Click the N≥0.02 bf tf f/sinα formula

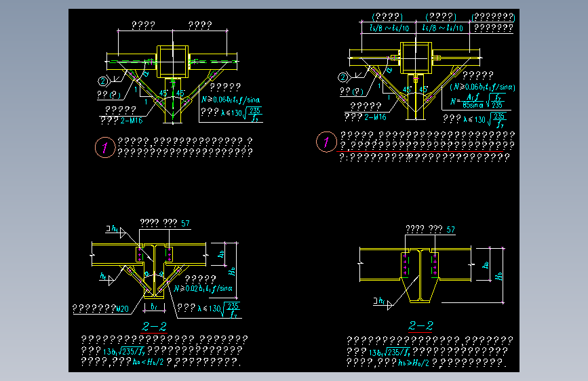pyautogui.click(x=203, y=289)
